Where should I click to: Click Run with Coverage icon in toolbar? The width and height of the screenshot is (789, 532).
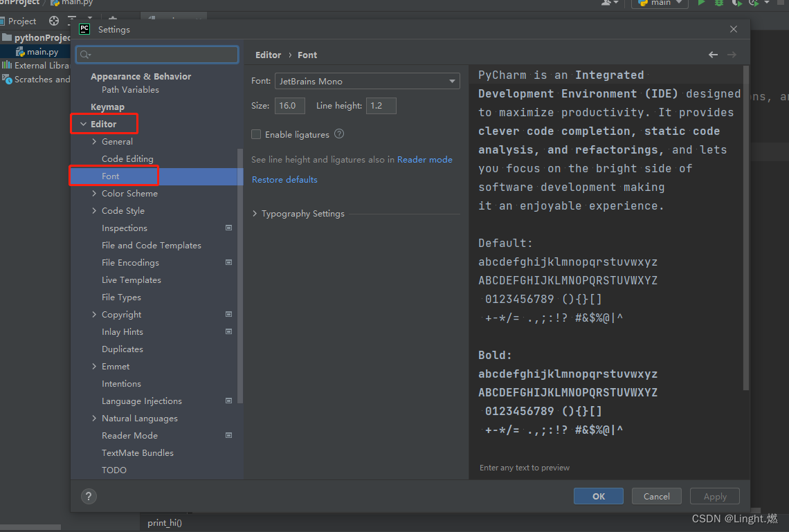(x=736, y=3)
